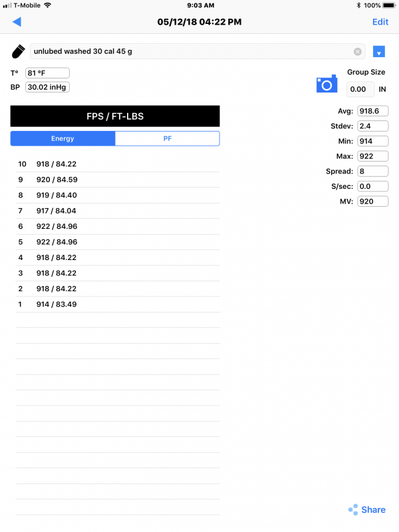Edit the temperature field 81 °F
399x532 pixels.
[x=47, y=73]
